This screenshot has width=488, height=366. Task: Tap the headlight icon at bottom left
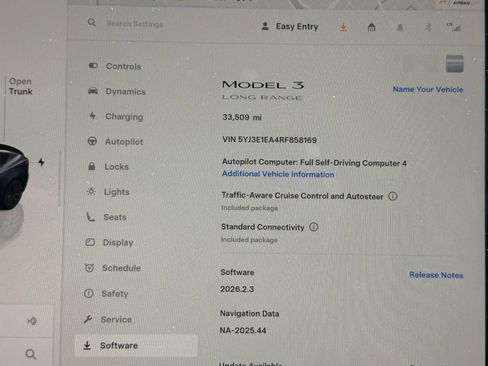coord(32,321)
